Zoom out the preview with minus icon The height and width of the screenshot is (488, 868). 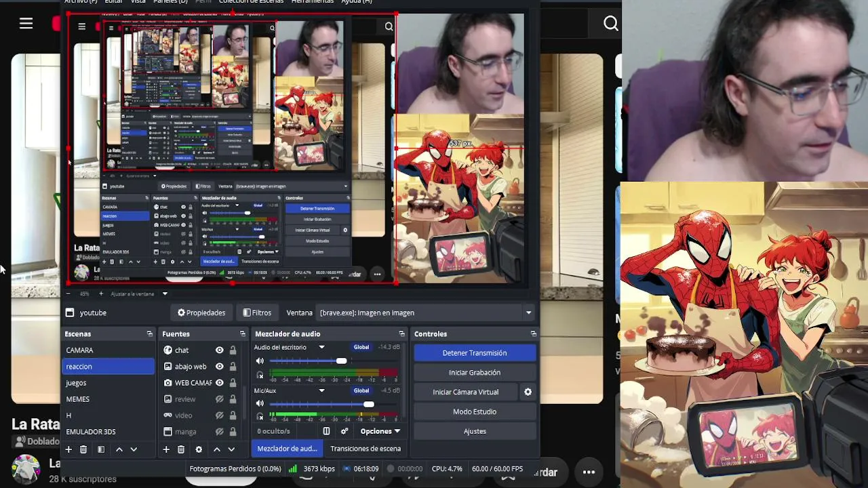pyautogui.click(x=68, y=294)
